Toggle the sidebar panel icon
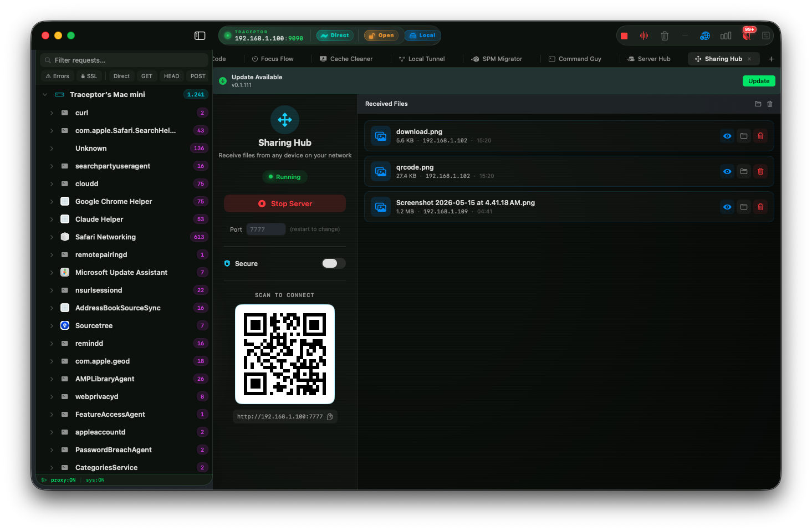Image resolution: width=812 pixels, height=531 pixels. click(200, 35)
